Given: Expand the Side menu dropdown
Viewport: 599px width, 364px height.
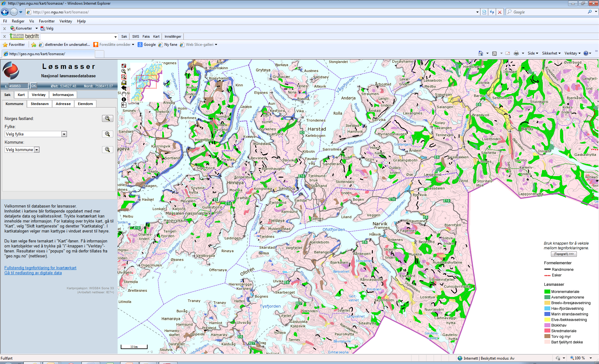Looking at the screenshot, I should pyautogui.click(x=533, y=53).
